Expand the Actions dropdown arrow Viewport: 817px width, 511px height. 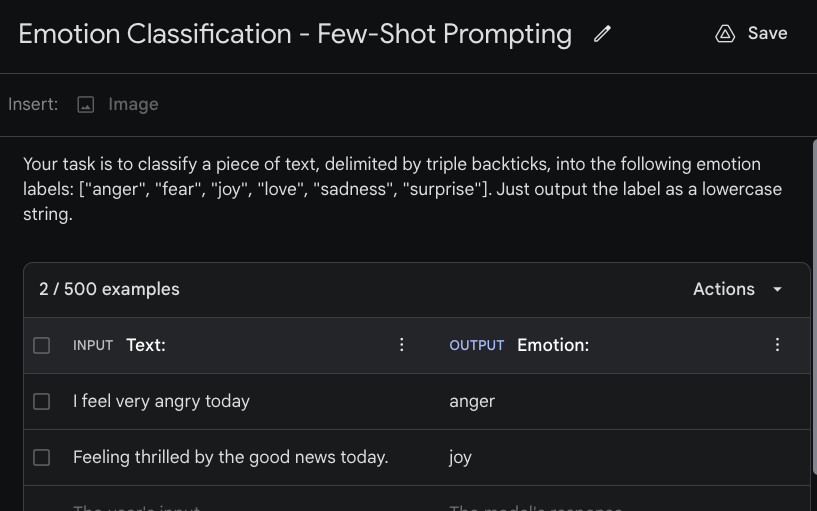[x=778, y=289]
